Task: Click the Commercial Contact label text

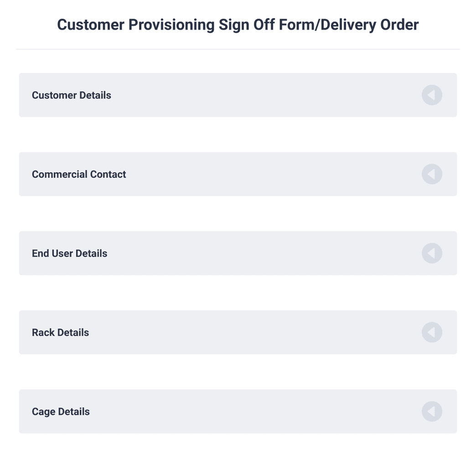Action: (78, 174)
